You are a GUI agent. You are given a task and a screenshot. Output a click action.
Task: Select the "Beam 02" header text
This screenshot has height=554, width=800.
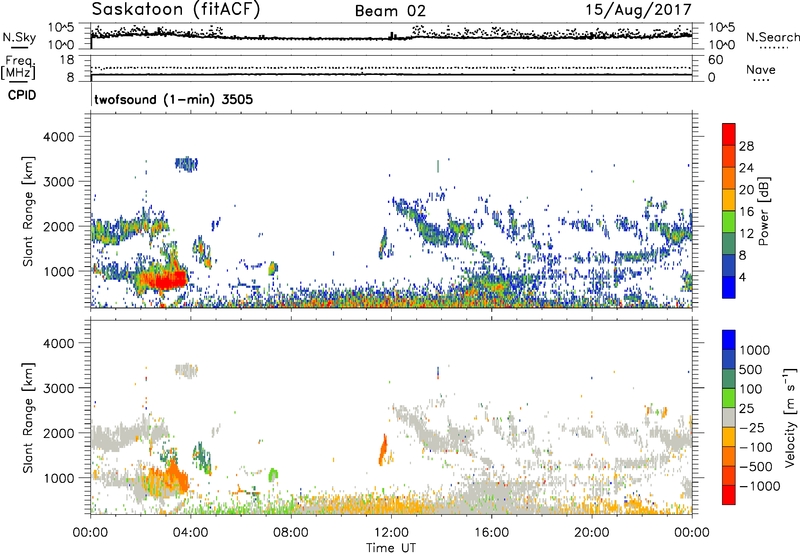point(390,11)
